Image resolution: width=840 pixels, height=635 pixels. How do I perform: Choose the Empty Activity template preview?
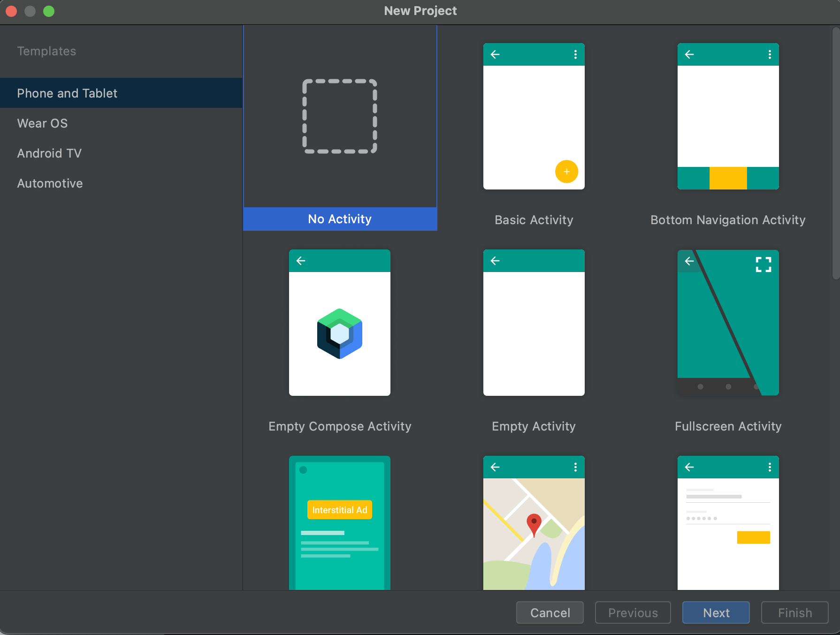point(534,323)
